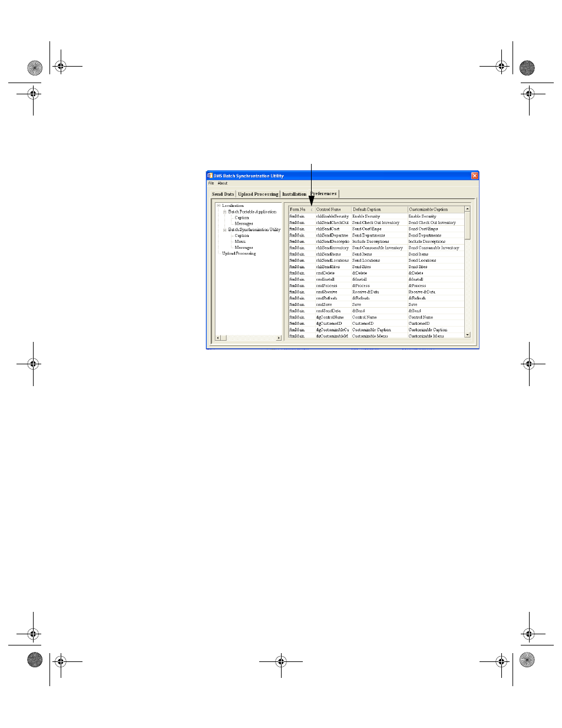Image resolution: width=562 pixels, height=728 pixels.
Task: Click Default Caption '&Delete' cell
Action: (x=379, y=273)
